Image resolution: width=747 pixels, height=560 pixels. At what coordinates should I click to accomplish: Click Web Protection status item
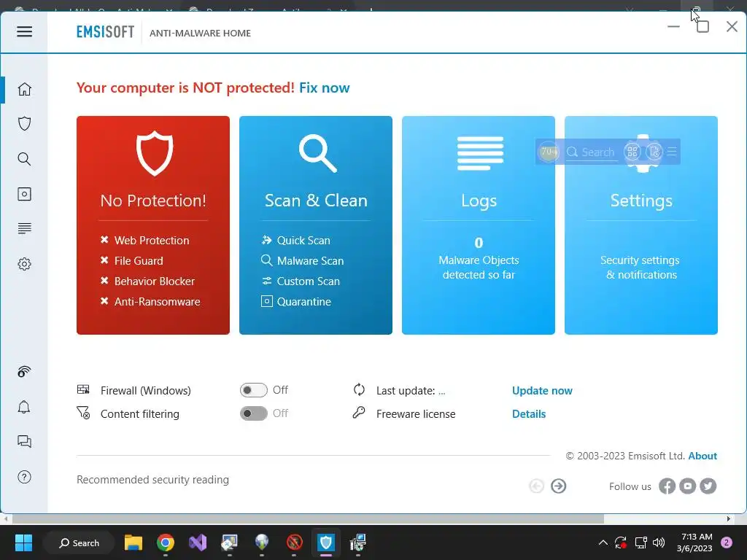coord(145,241)
